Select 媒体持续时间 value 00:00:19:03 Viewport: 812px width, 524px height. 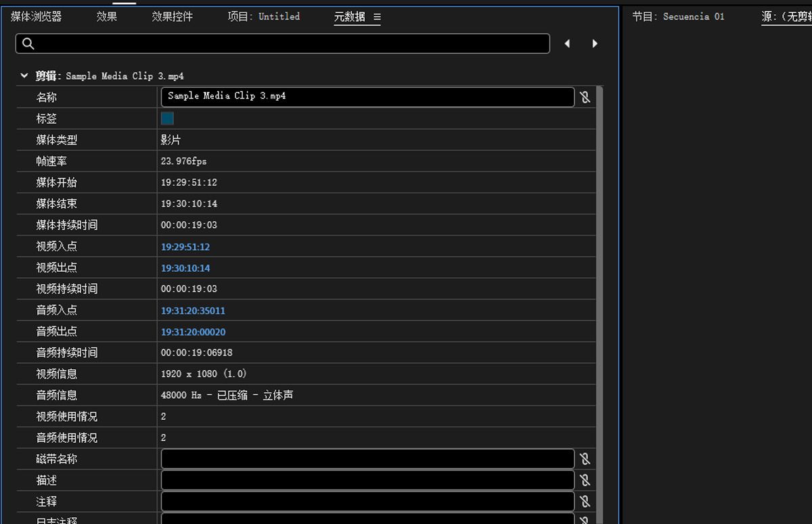point(189,225)
